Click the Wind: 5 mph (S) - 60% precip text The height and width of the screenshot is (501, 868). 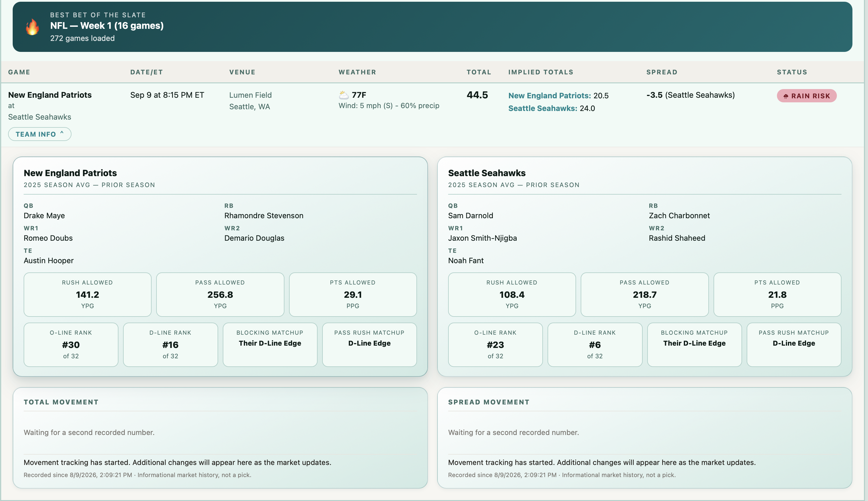(388, 106)
